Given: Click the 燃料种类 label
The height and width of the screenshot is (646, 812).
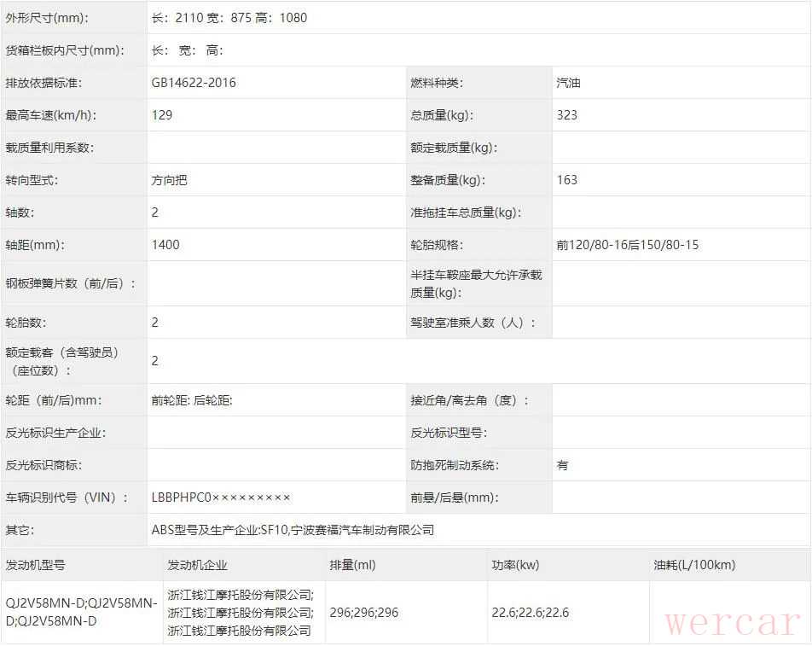Looking at the screenshot, I should [437, 83].
